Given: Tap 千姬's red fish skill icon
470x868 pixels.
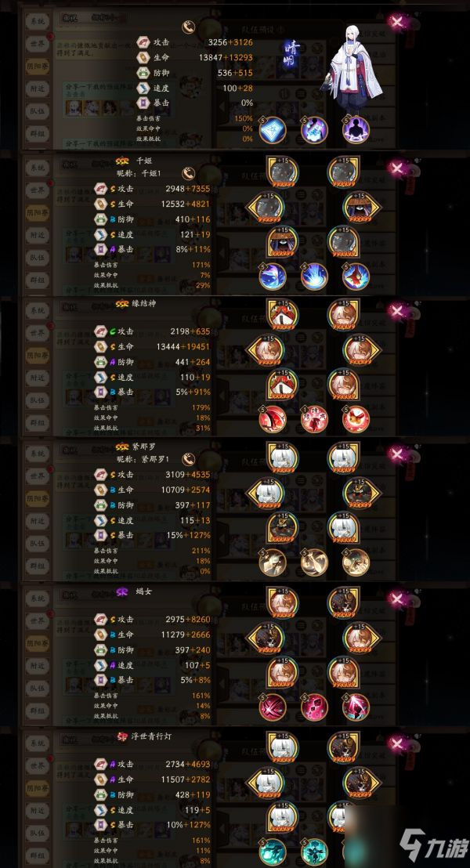Looking at the screenshot, I should [x=356, y=276].
